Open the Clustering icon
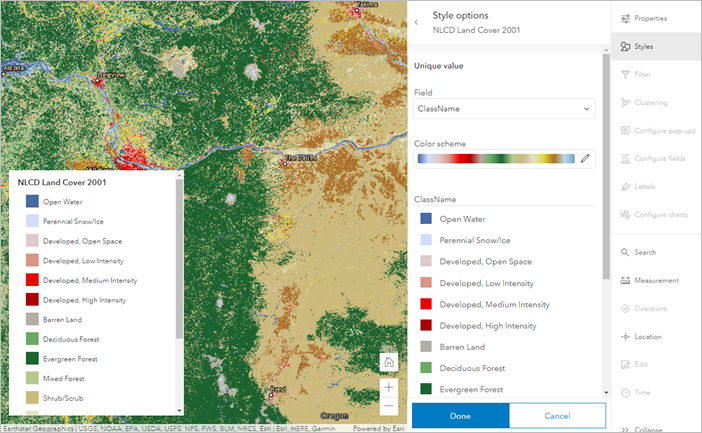The width and height of the screenshot is (702, 433). (625, 103)
